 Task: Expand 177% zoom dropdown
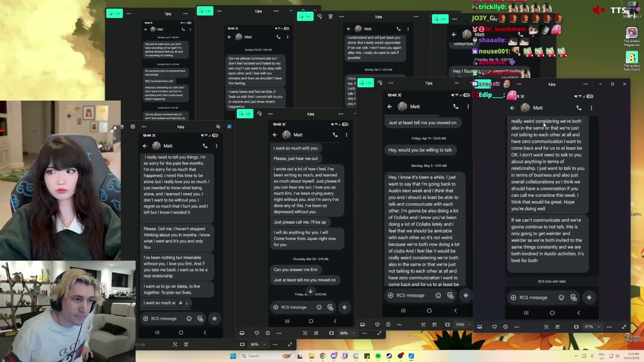(599, 327)
